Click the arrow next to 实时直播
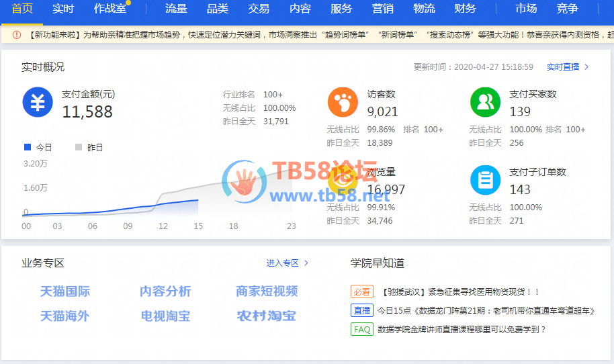The width and height of the screenshot is (614, 364). click(586, 67)
